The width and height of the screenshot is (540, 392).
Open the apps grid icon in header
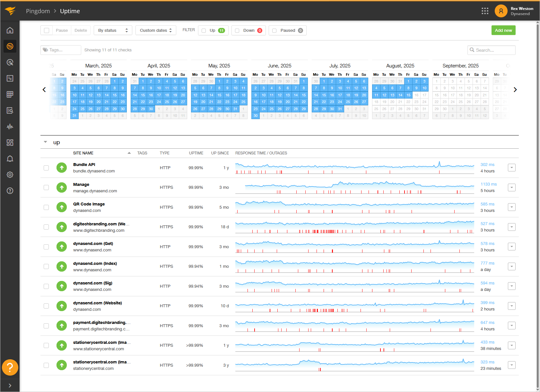click(485, 11)
